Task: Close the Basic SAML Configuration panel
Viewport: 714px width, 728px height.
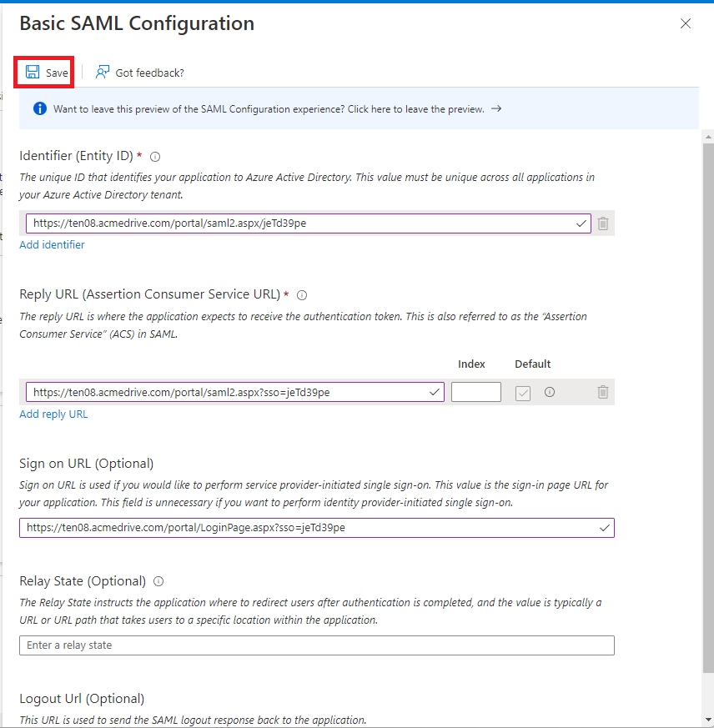Action: [685, 23]
